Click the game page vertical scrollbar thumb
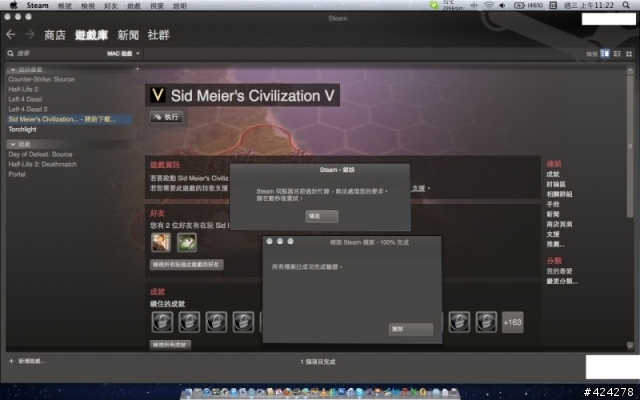This screenshot has height=400, width=640. pos(630,145)
